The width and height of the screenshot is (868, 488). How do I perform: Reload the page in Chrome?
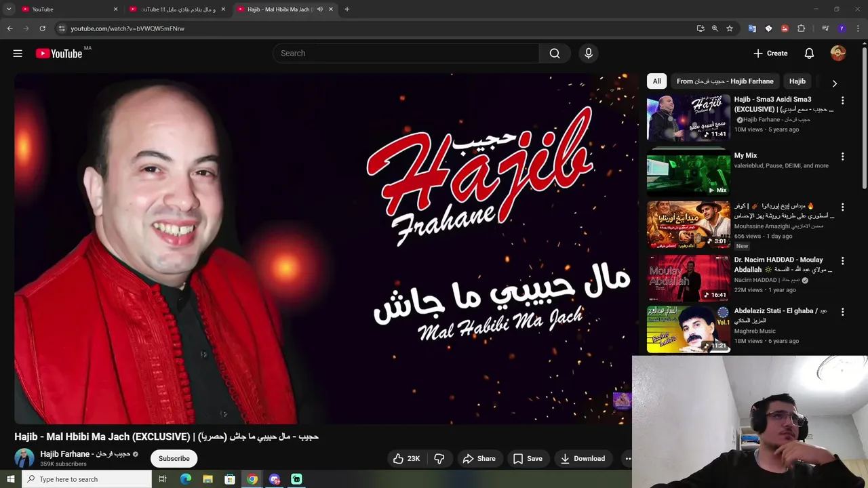click(x=42, y=28)
